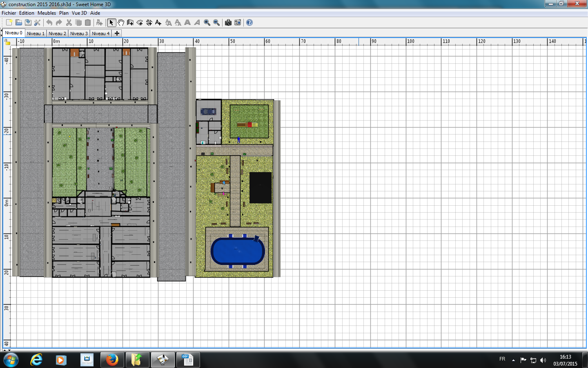Zoom in the plan view
Viewport: 588px width, 368px height.
(x=207, y=22)
